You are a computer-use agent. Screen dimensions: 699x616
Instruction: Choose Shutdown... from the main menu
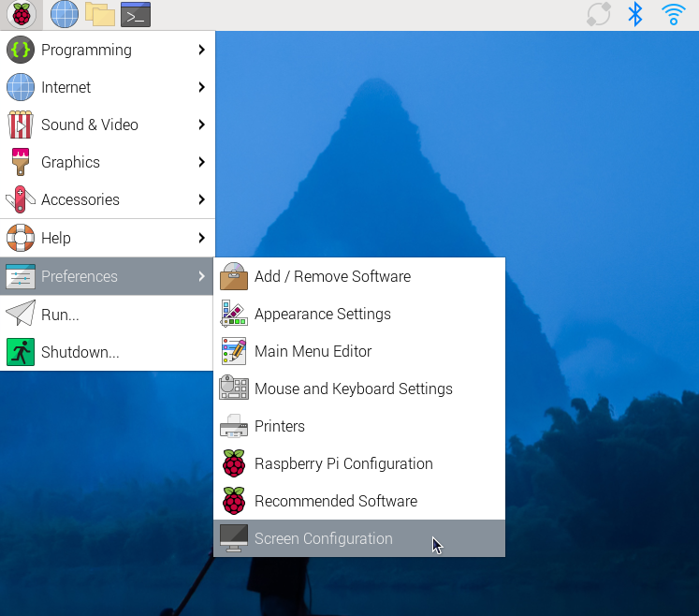(x=108, y=352)
